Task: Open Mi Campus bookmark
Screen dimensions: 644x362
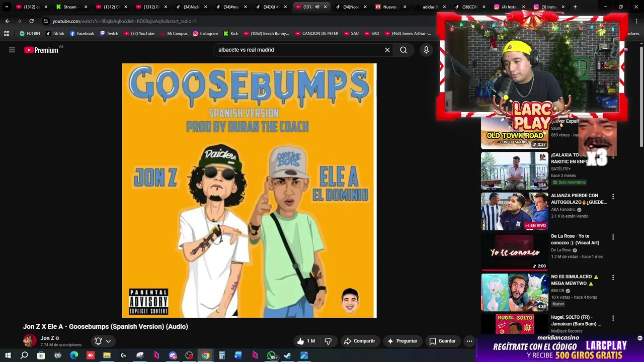Action: tap(173, 34)
